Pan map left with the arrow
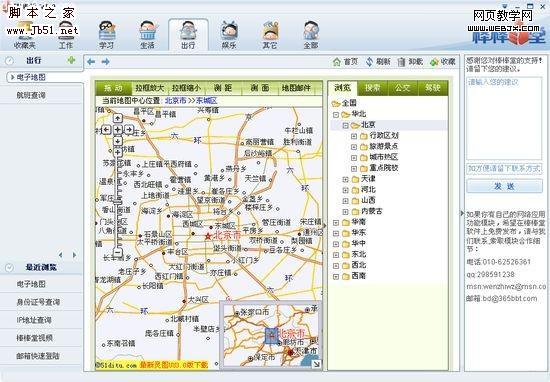The image size is (550, 382). (106, 129)
